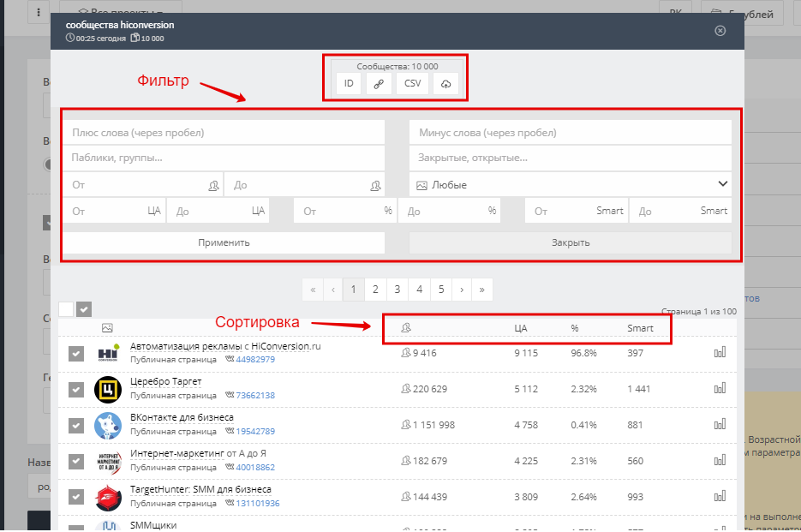
Task: Click the minimum members 'От' field
Action: pyautogui.click(x=143, y=184)
